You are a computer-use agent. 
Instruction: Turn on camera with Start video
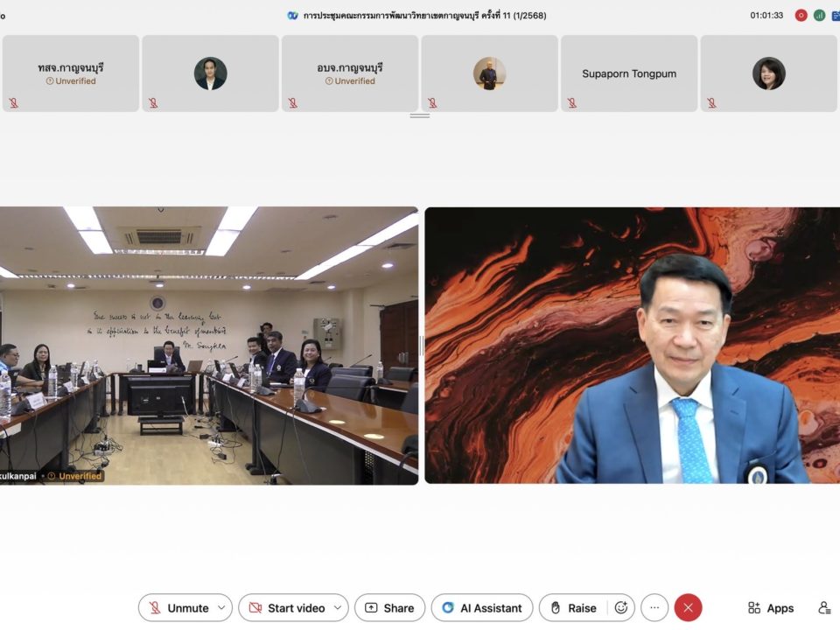pyautogui.click(x=286, y=608)
